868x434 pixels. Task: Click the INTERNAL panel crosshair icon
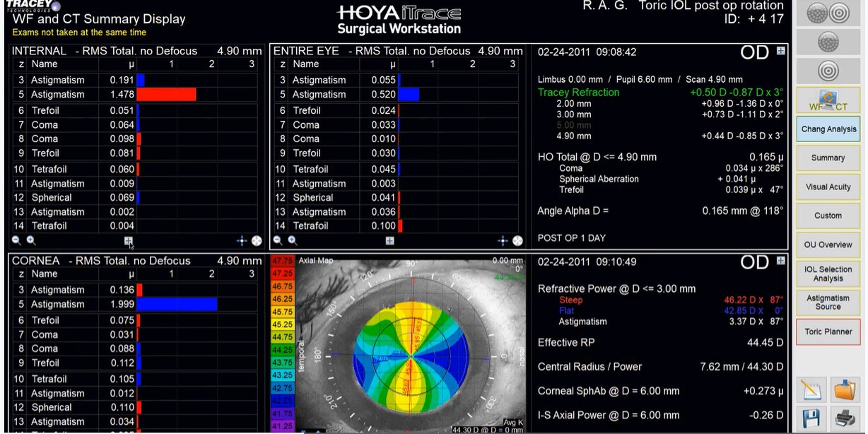(x=242, y=241)
